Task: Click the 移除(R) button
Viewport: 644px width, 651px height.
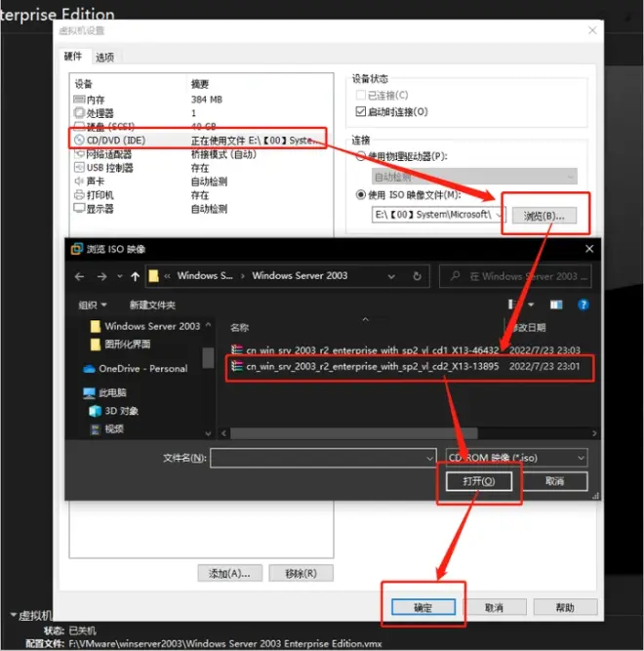Action: pos(301,573)
